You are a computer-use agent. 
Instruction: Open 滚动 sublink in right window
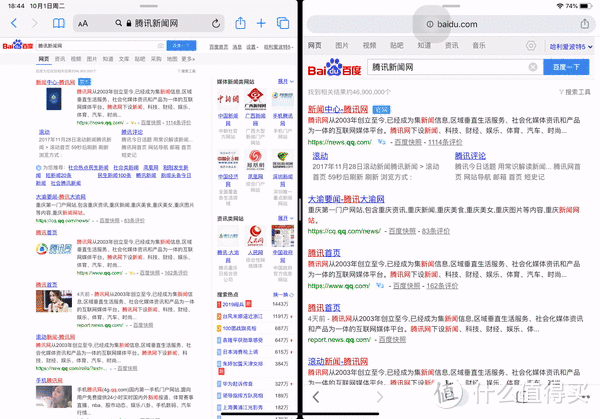click(320, 156)
